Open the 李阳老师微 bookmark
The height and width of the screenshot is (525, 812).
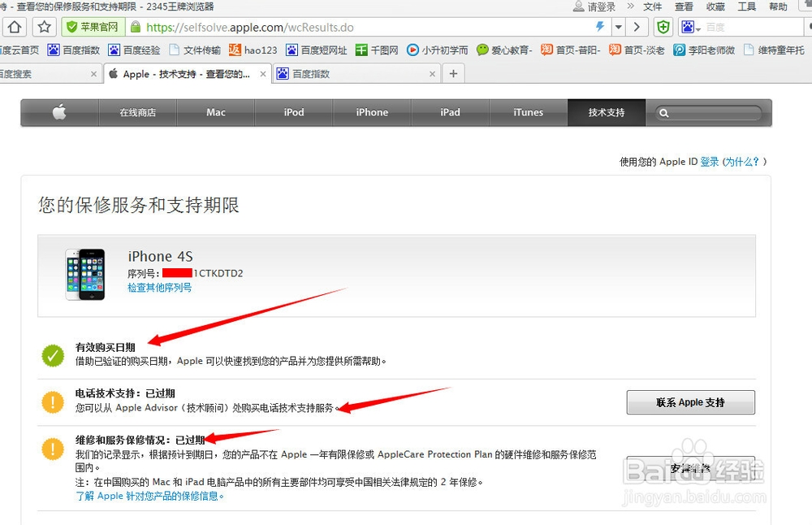tap(704, 50)
